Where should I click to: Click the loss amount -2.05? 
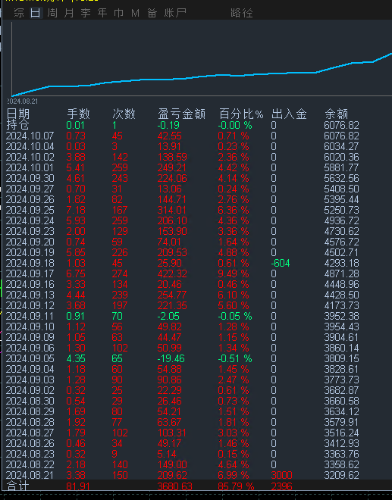click(x=169, y=316)
